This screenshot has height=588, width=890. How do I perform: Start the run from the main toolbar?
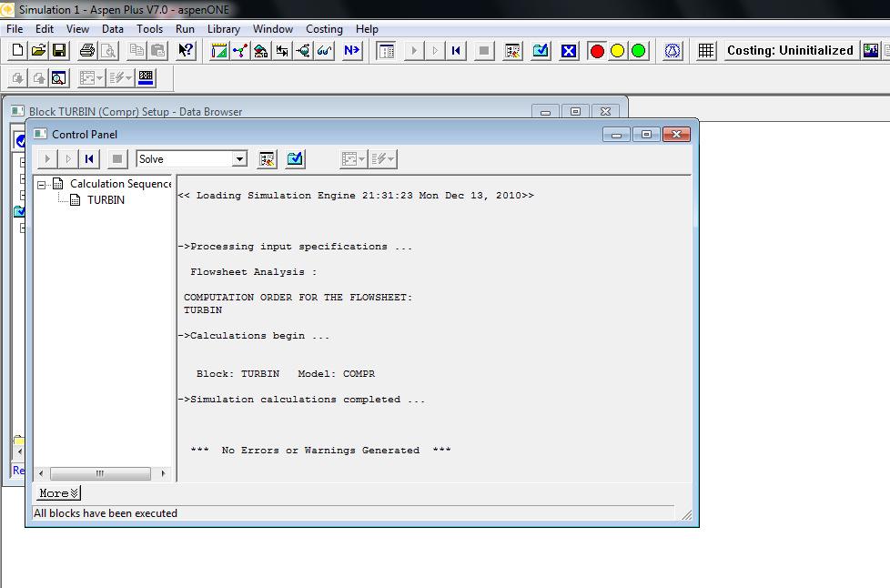pos(414,50)
